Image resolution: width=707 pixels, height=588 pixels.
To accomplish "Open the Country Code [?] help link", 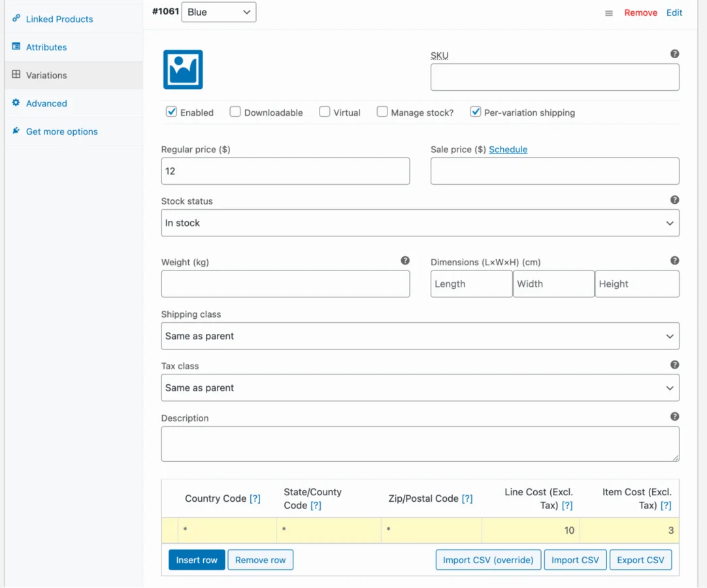I will pyautogui.click(x=255, y=498).
